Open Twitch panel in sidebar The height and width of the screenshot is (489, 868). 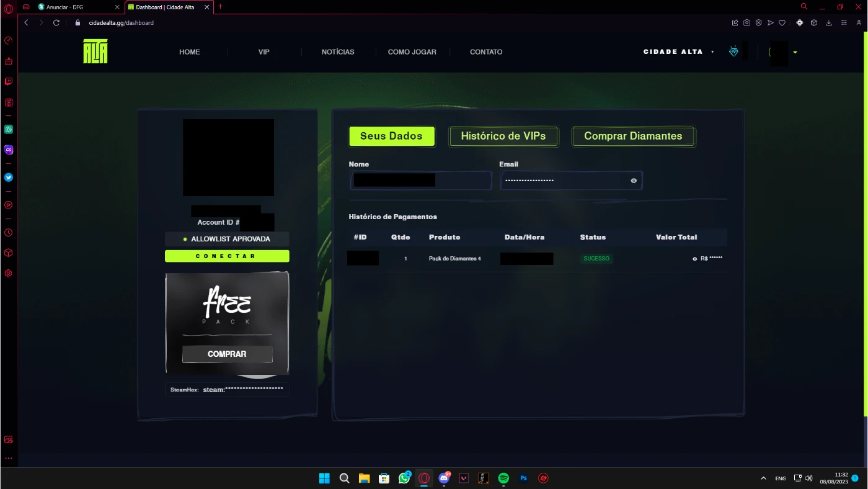click(9, 81)
